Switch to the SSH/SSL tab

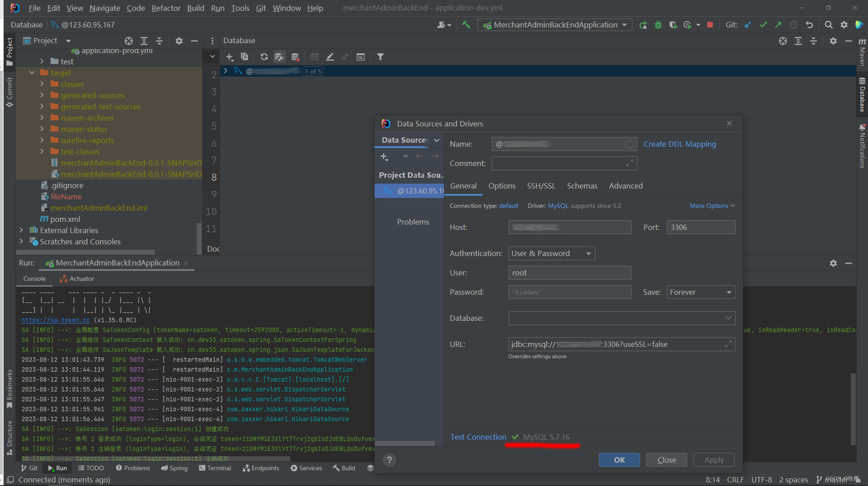click(x=541, y=186)
